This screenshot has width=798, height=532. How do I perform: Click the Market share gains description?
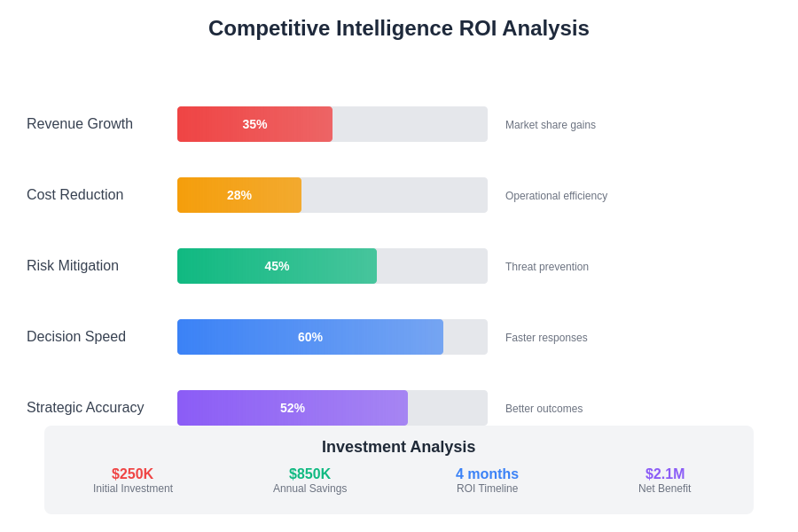pos(551,125)
